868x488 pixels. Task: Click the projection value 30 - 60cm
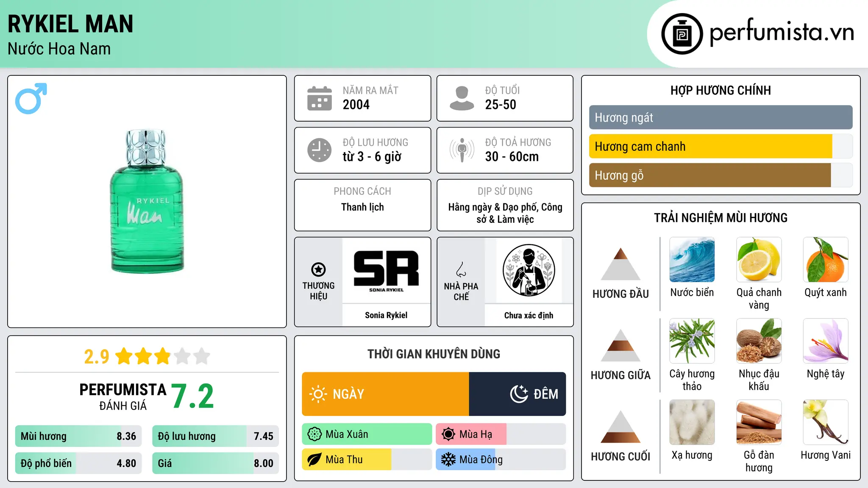click(512, 157)
